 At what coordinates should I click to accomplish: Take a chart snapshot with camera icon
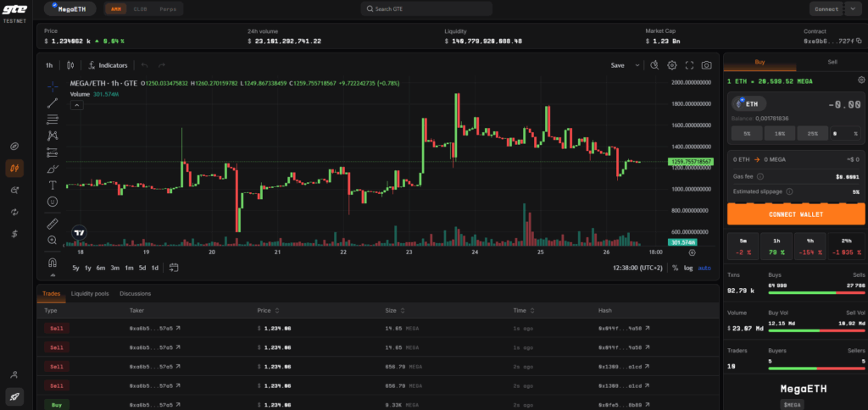[x=706, y=65]
